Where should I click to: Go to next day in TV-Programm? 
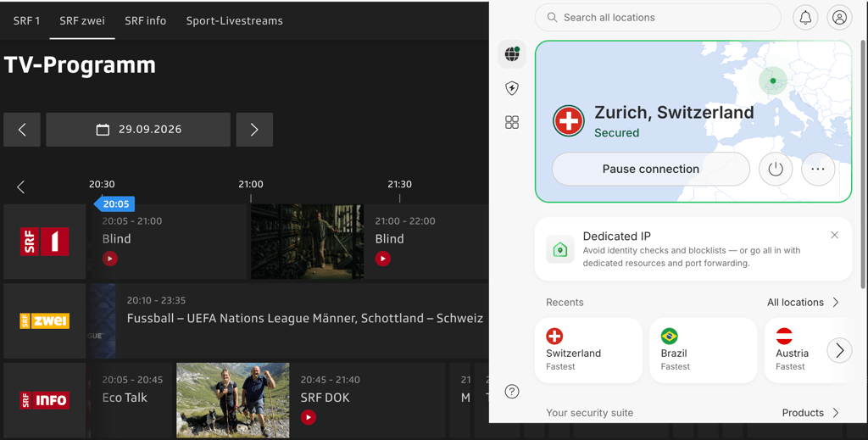pos(254,130)
